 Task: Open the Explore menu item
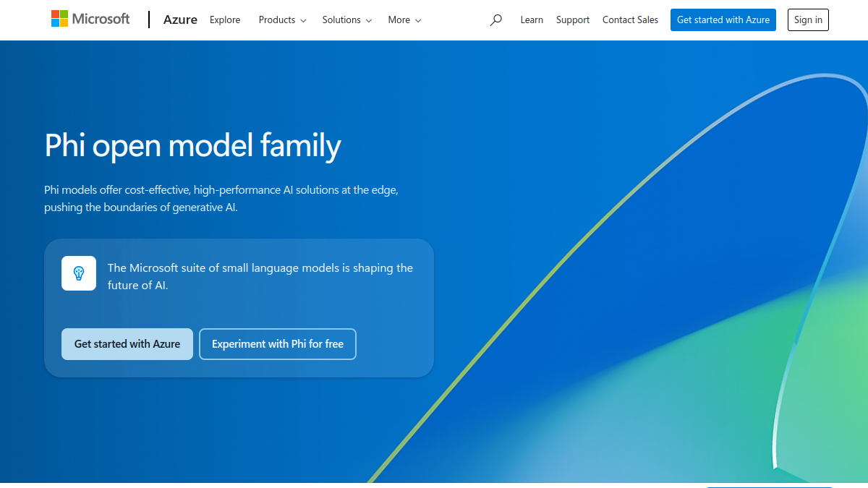pos(225,20)
